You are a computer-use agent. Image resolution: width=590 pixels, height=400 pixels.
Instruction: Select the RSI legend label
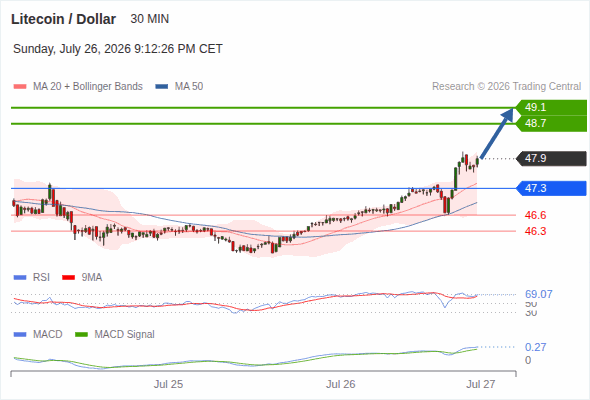click(41, 278)
